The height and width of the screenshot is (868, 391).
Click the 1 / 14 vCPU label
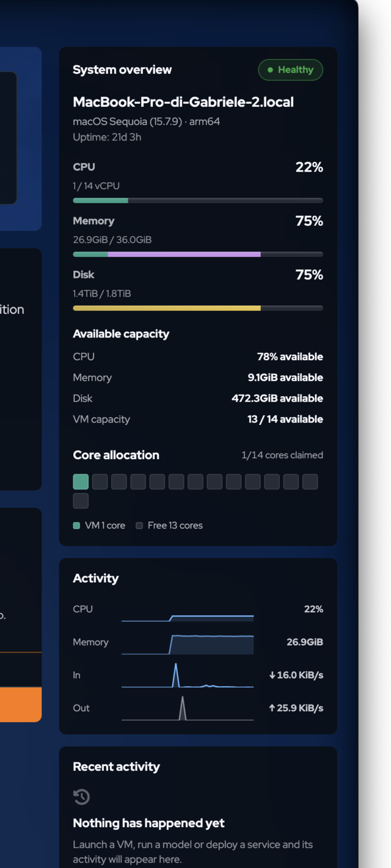[x=97, y=186]
